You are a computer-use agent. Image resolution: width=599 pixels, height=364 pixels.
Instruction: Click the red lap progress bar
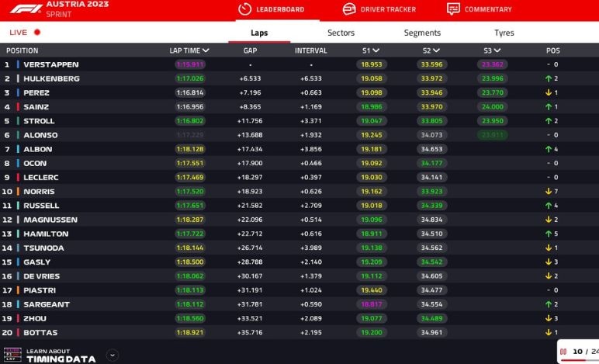click(578, 360)
